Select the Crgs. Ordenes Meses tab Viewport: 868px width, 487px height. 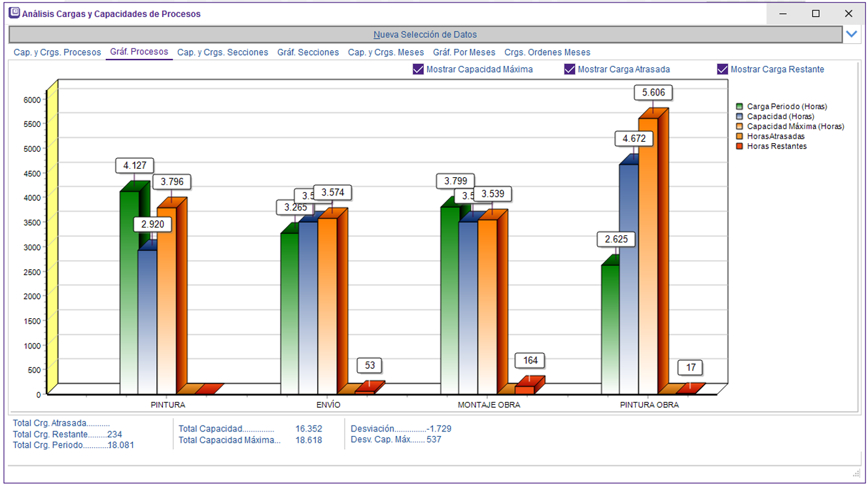(547, 52)
